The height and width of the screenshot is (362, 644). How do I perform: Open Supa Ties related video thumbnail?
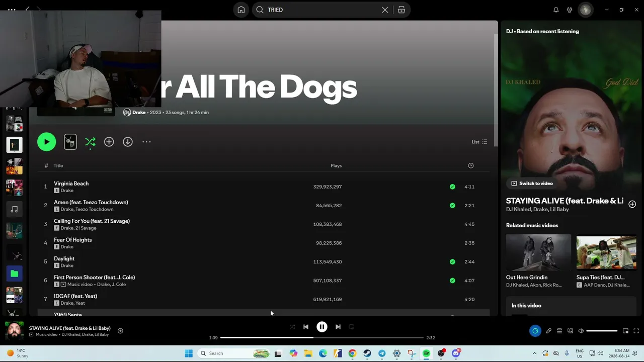tap(606, 252)
